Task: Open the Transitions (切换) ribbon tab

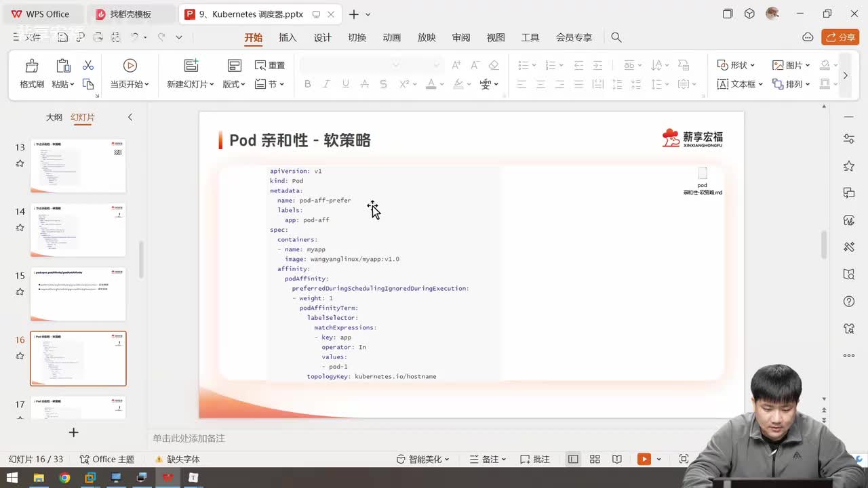Action: [x=357, y=37]
